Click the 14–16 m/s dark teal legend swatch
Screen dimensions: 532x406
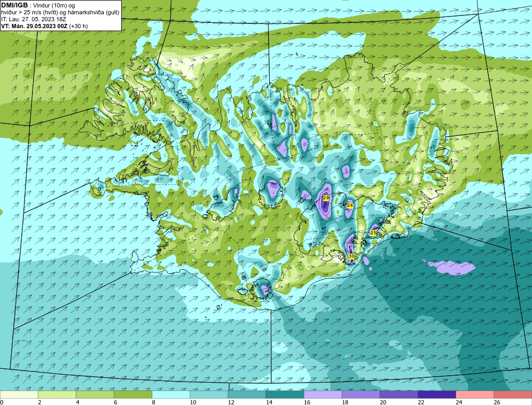(x=285, y=394)
